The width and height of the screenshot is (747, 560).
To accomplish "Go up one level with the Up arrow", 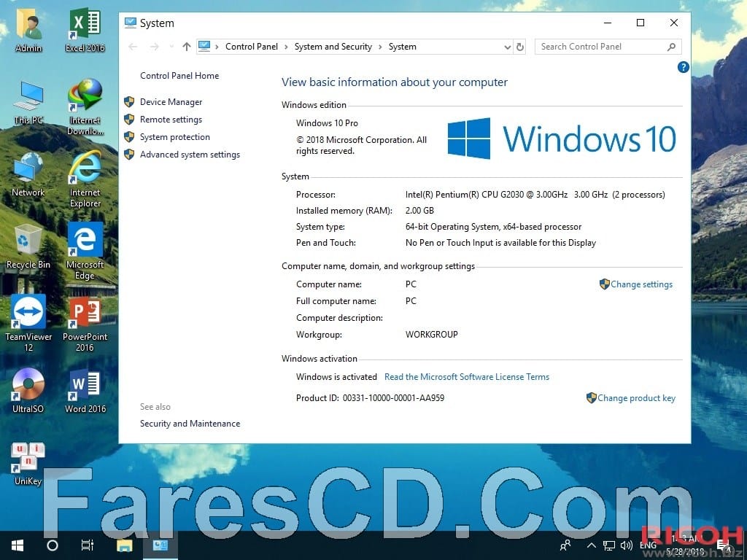I will (186, 47).
